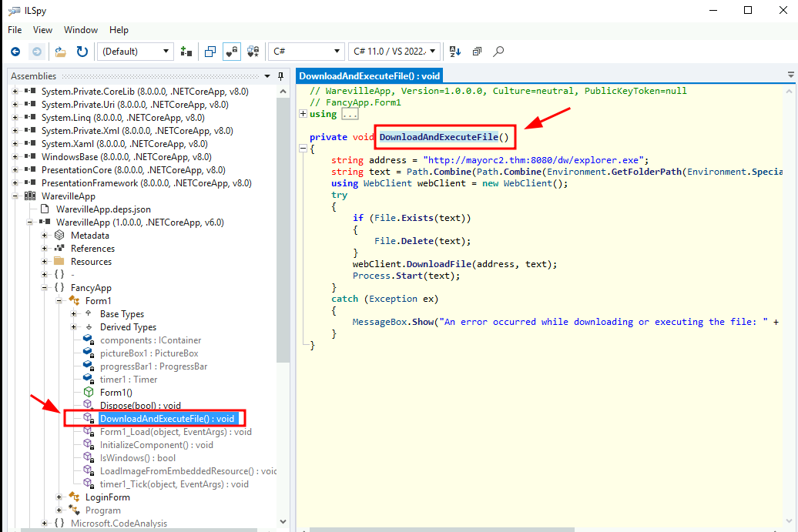Viewport: 798px width, 532px height.
Task: Select progressBar1 : ProgressBar in the tree
Action: (x=154, y=366)
